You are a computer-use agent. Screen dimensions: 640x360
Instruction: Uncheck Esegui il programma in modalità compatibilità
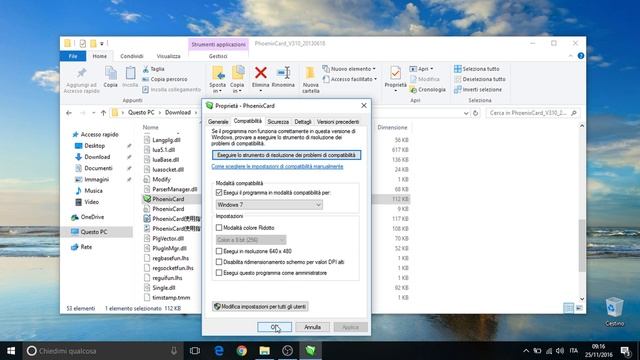click(219, 192)
